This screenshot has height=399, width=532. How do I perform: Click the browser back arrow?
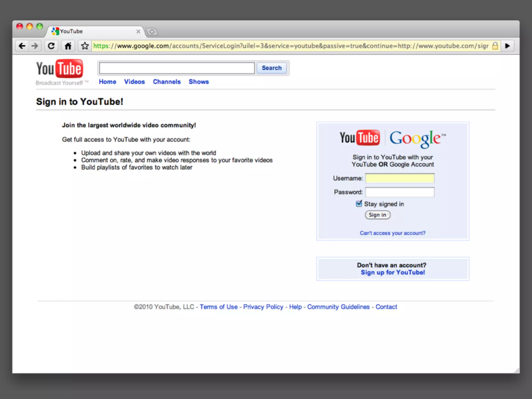click(22, 46)
